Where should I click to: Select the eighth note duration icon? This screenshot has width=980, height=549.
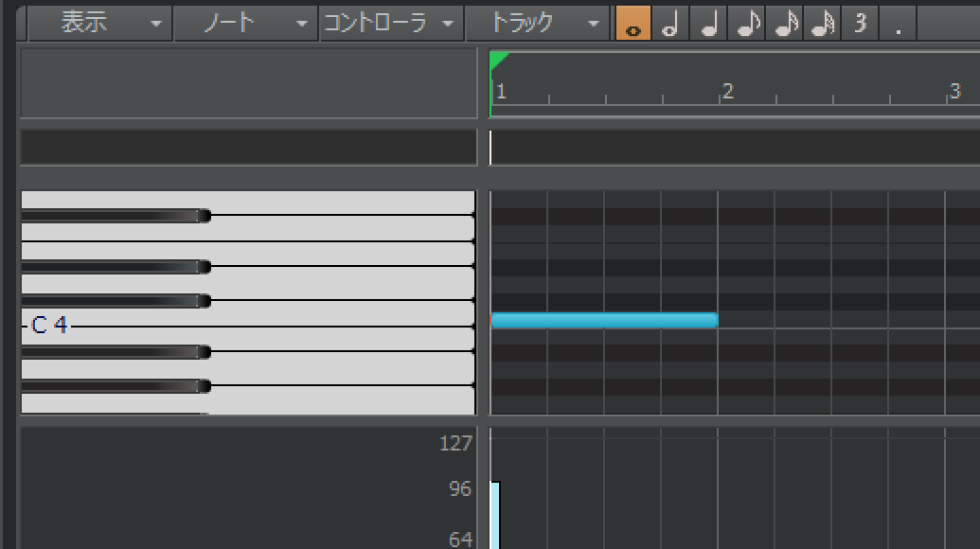point(746,23)
